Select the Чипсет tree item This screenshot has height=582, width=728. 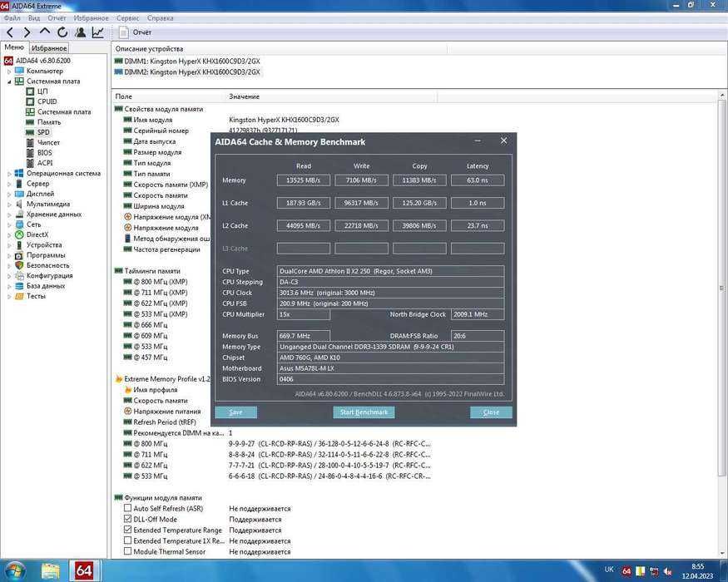click(48, 142)
